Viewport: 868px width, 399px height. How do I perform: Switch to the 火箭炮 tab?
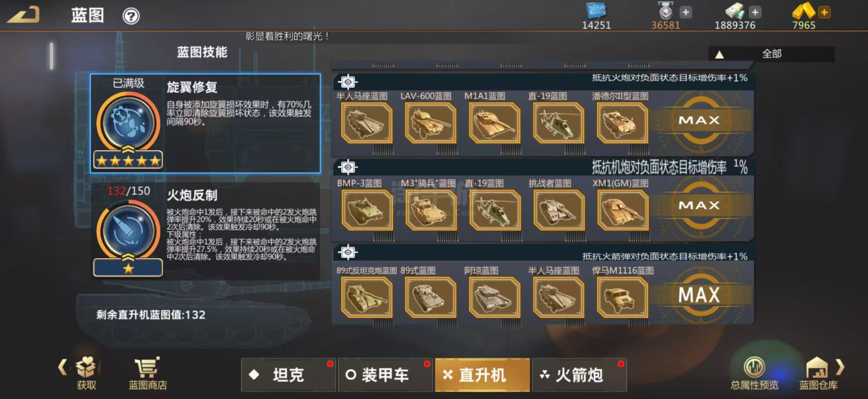pyautogui.click(x=579, y=375)
